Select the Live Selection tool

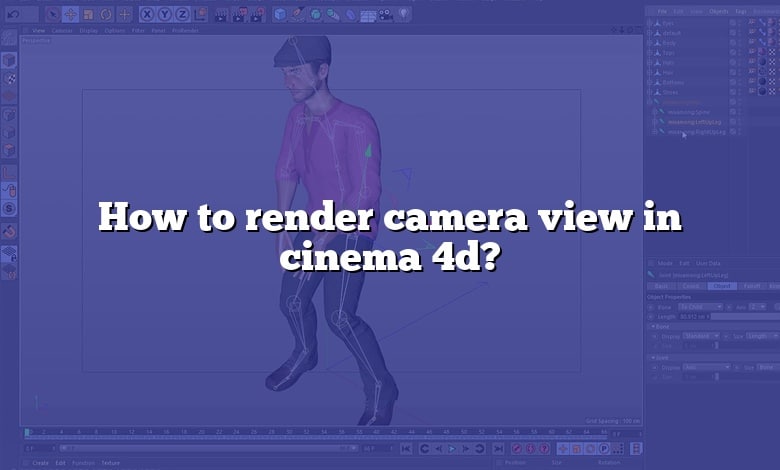pyautogui.click(x=52, y=15)
